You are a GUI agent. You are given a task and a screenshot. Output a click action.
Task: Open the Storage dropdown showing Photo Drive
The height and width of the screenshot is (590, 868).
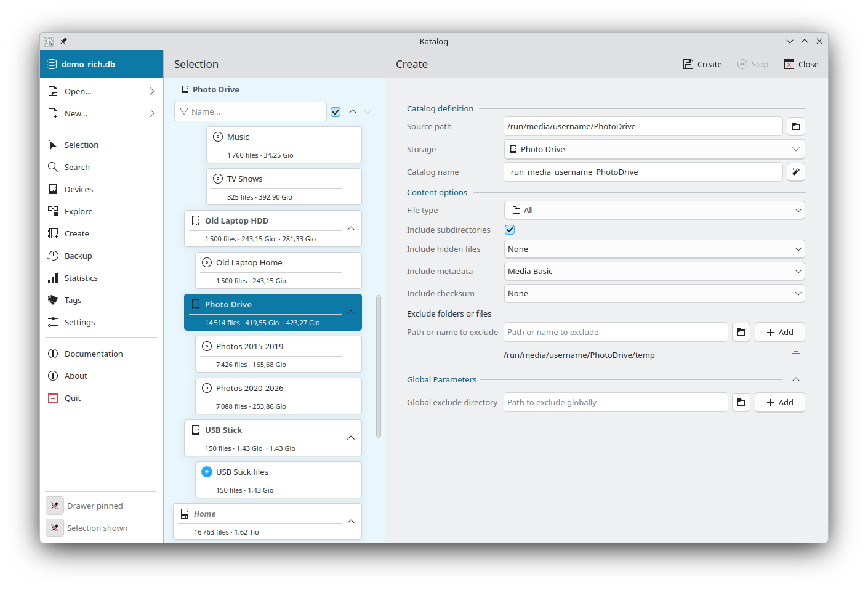click(x=654, y=149)
